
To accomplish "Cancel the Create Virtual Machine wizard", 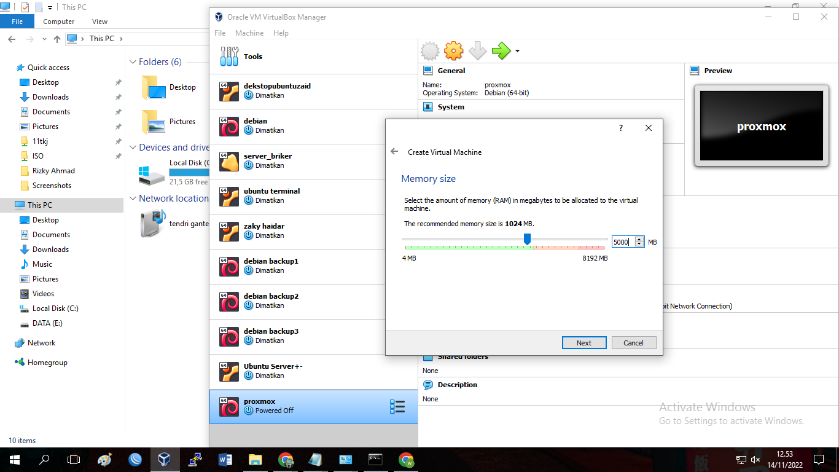I will point(633,342).
